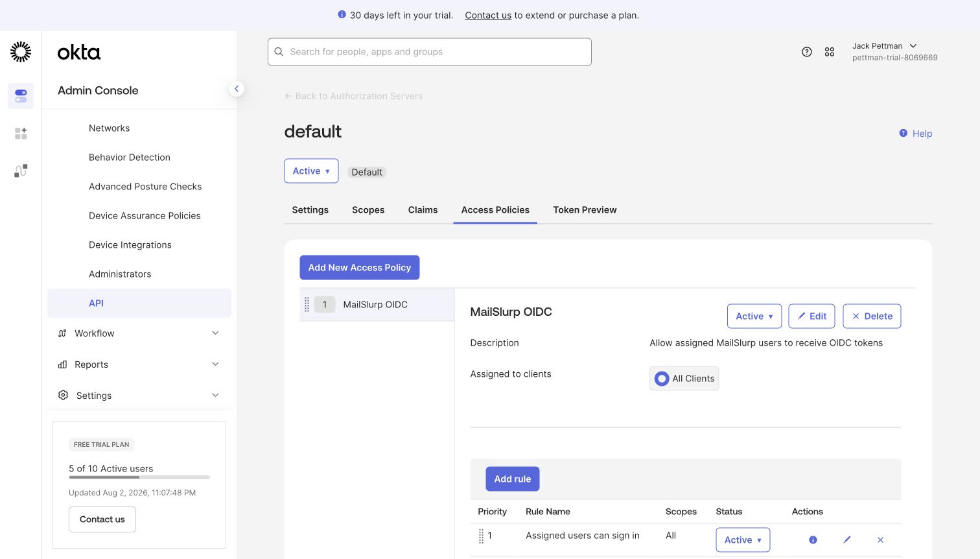Focus the search for people, apps and groups field

430,52
